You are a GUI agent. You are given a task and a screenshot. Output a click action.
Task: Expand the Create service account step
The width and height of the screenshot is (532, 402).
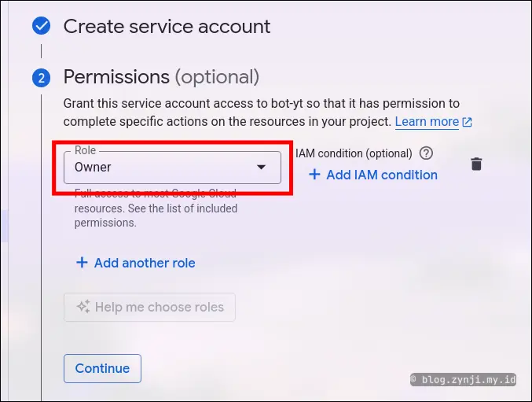pos(167,26)
